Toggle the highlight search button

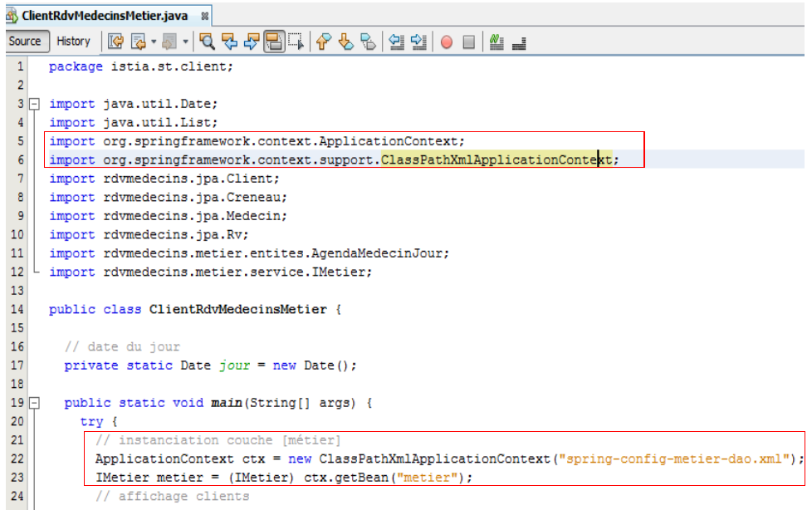pyautogui.click(x=273, y=42)
